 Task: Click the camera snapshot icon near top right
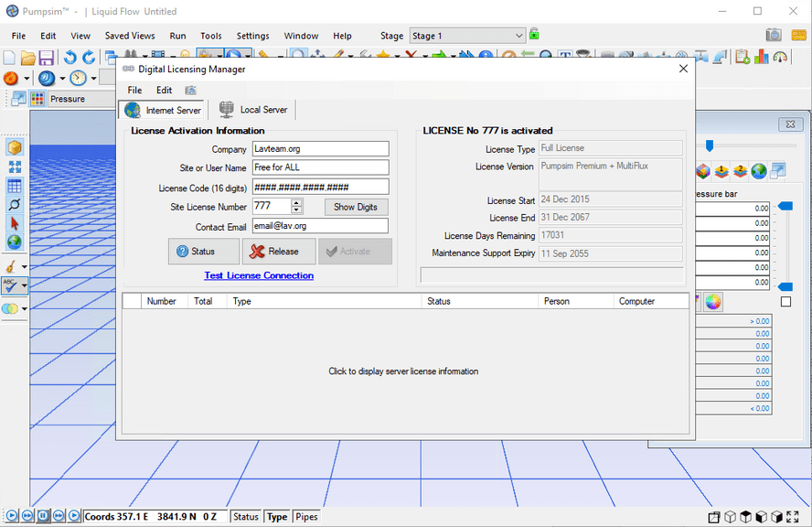pos(773,34)
